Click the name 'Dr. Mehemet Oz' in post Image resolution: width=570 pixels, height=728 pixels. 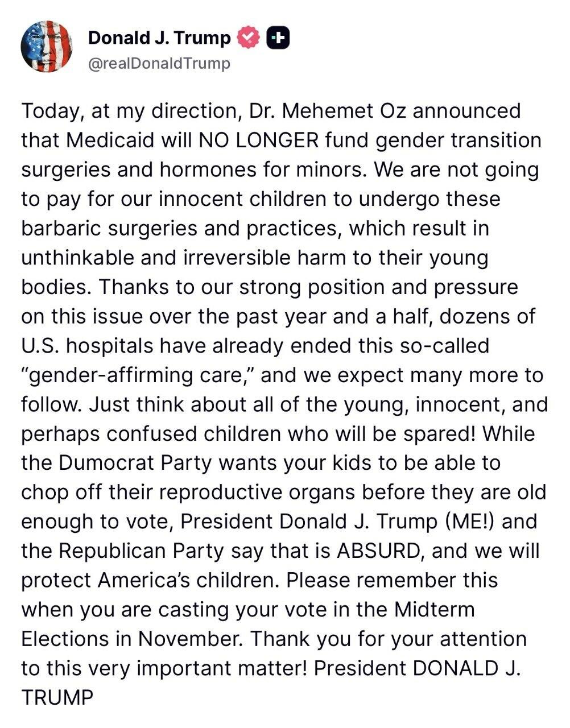click(x=328, y=110)
